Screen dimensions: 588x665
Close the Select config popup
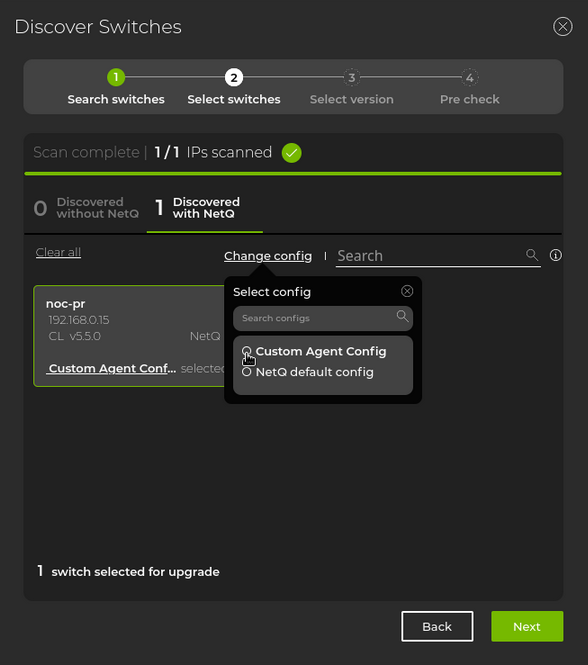(x=407, y=291)
